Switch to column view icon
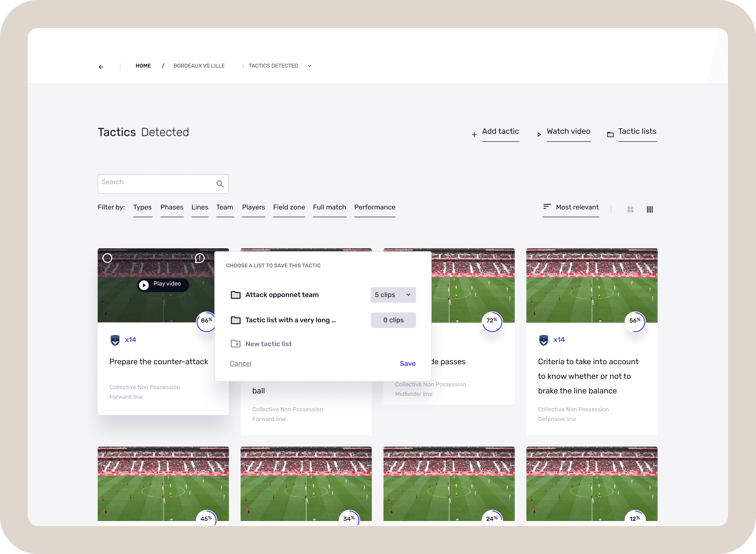This screenshot has width=756, height=554. [x=650, y=210]
